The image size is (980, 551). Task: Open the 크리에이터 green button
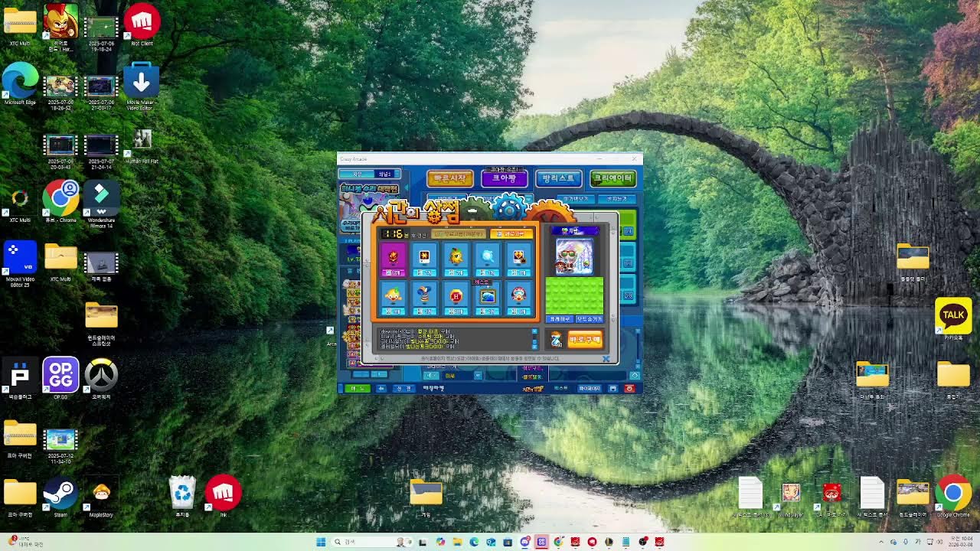612,178
